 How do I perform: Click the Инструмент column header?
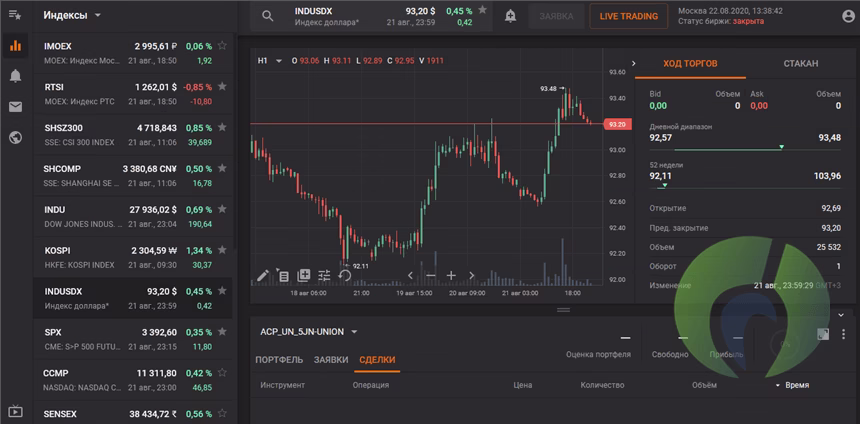(282, 385)
